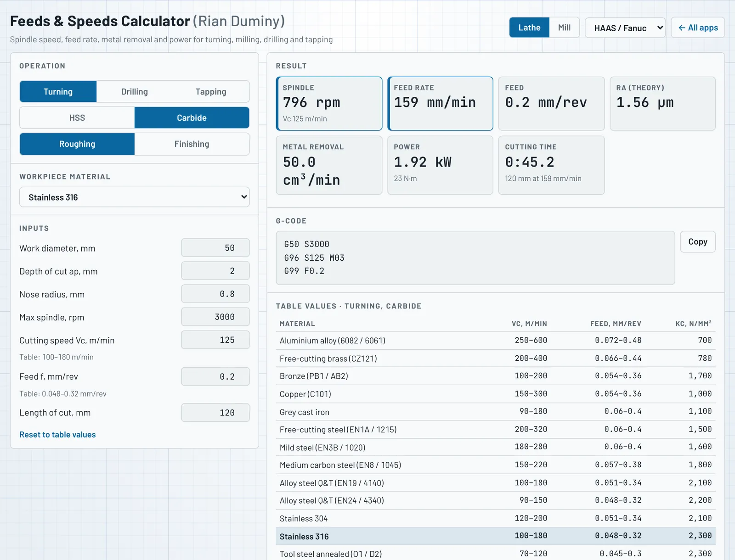Select the Aluminium alloy (6082 / 6061) row

(x=496, y=341)
